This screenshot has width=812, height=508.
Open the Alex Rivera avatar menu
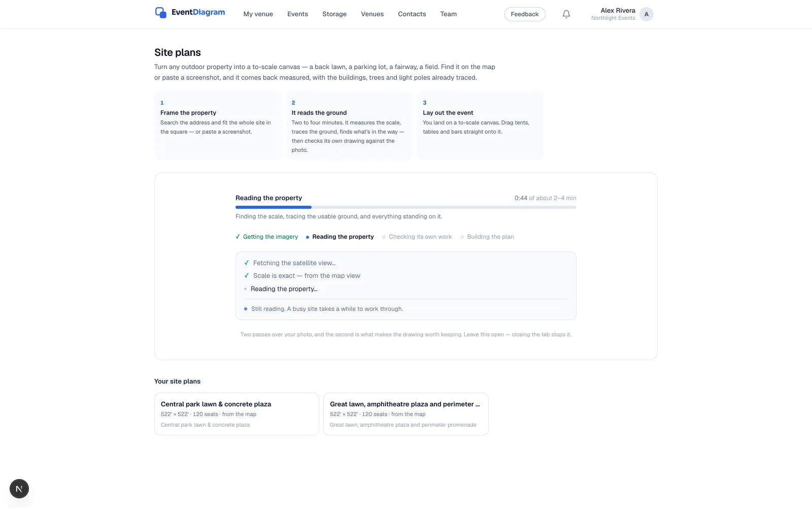[646, 14]
